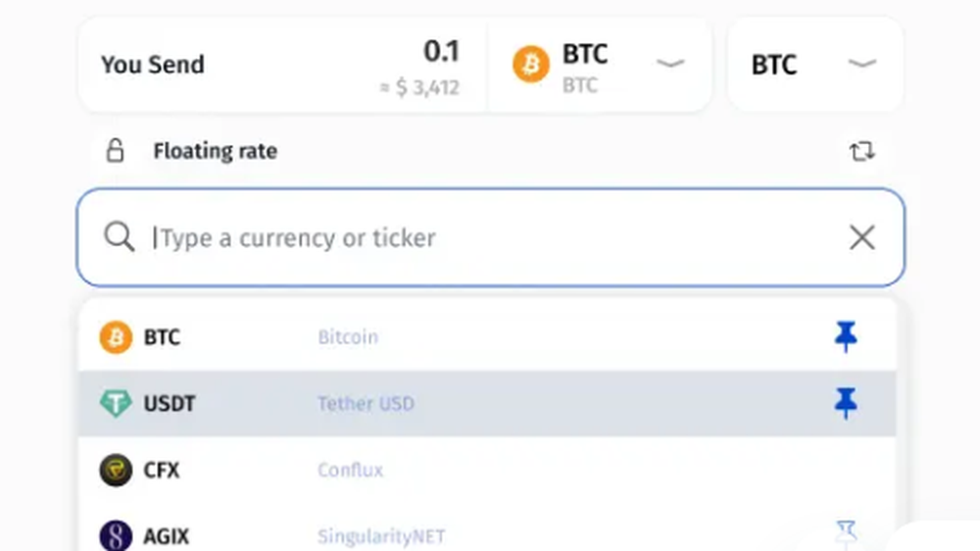Click the Bitcoin icon in currency list
The image size is (980, 551).
(116, 337)
